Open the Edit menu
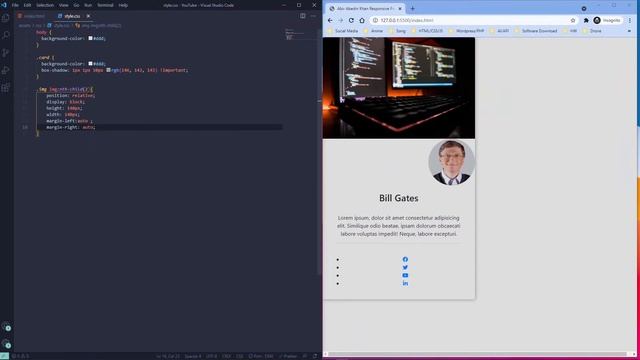Screen dimensions: 640x360 tap(27, 5)
